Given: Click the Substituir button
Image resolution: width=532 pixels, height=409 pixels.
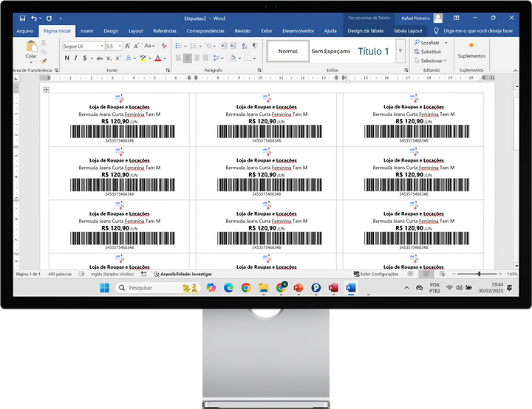Looking at the screenshot, I should pos(431,52).
